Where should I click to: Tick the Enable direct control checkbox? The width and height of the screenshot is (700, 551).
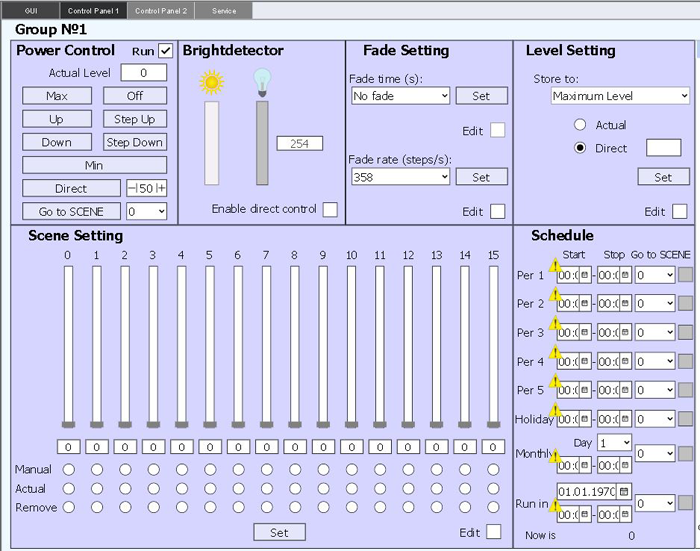329,209
